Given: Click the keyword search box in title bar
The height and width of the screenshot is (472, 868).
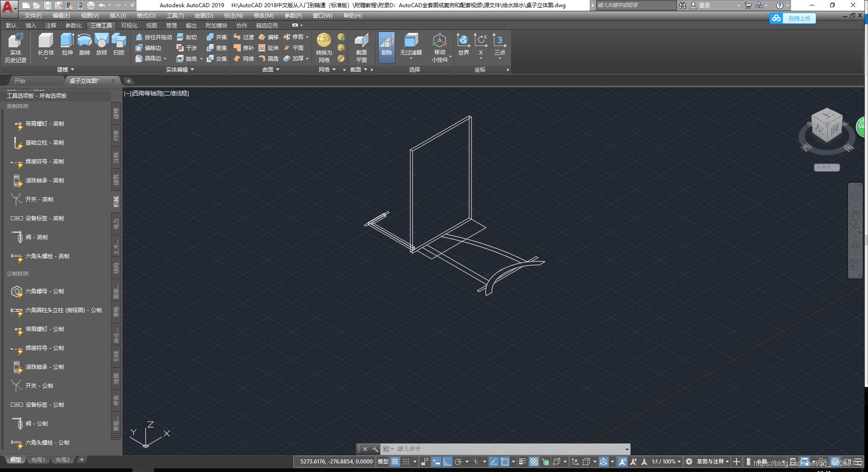Looking at the screenshot, I should click(x=636, y=5).
